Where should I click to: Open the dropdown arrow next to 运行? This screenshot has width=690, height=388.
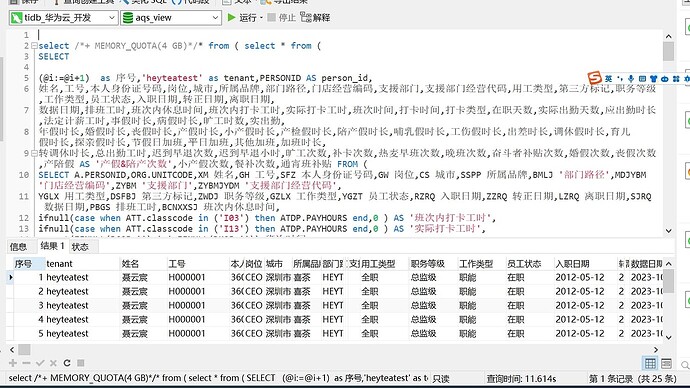pyautogui.click(x=261, y=18)
